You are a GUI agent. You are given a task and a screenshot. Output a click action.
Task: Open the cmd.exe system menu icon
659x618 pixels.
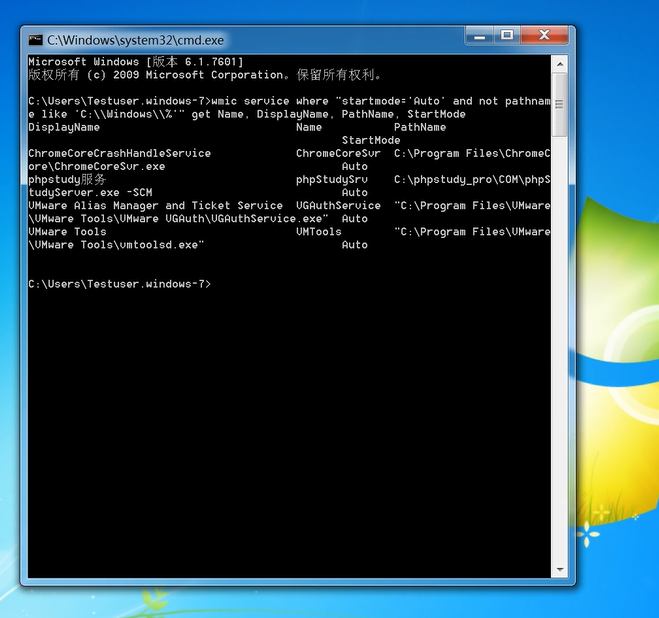[x=36, y=40]
